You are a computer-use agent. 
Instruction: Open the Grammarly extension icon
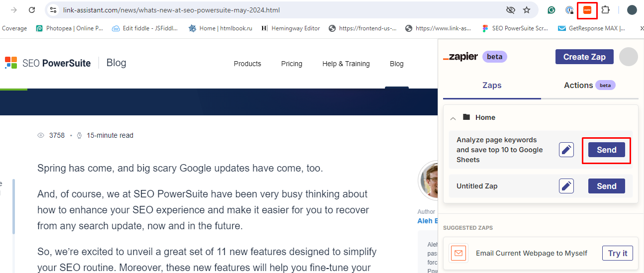point(551,10)
